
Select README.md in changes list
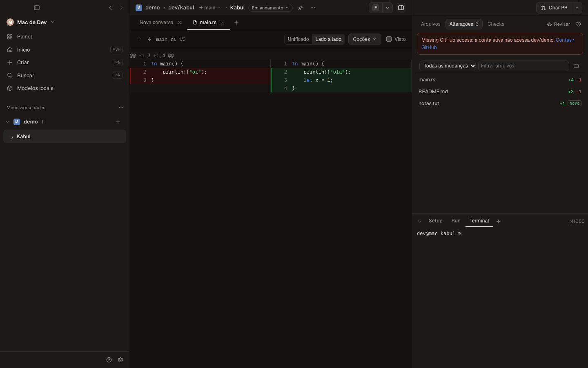[500, 92]
